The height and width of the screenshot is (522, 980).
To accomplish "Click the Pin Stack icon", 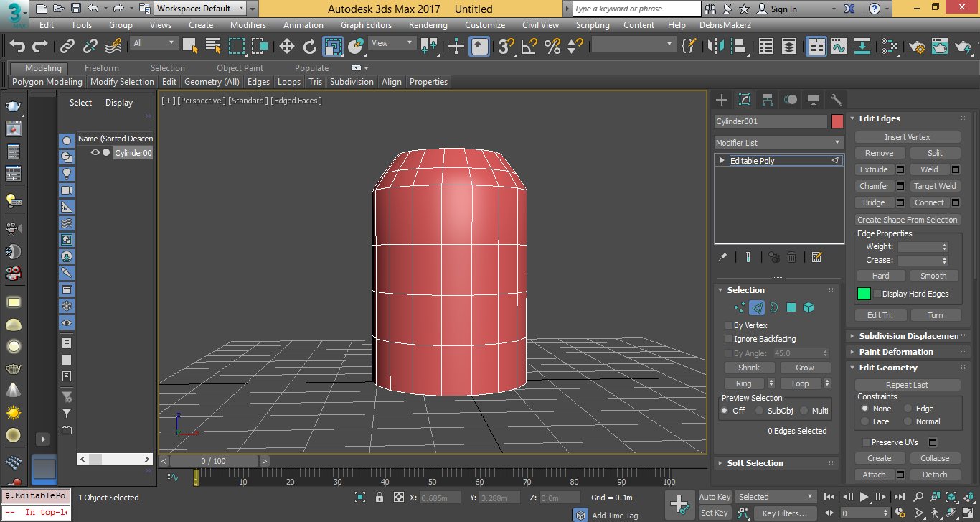I will coord(723,257).
